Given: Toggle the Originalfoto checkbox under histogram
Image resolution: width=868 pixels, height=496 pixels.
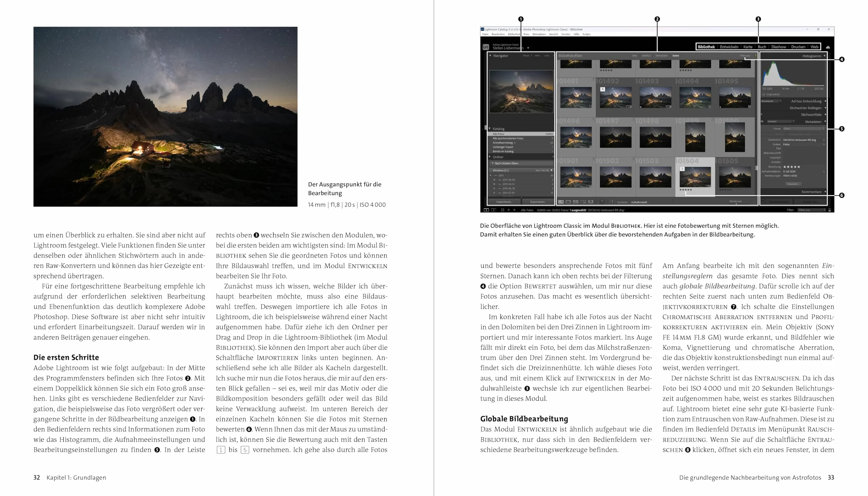Looking at the screenshot, I should pos(764,94).
